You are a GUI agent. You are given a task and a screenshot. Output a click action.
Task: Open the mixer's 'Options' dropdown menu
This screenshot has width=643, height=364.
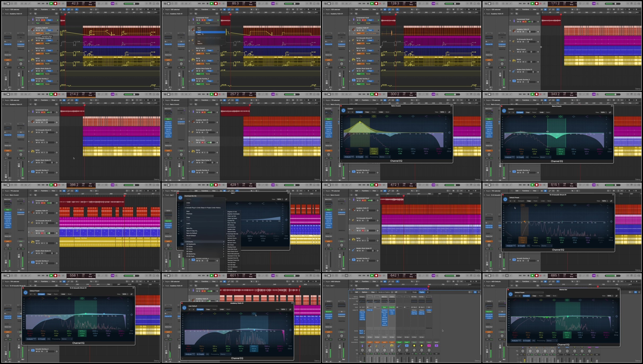pos(365,292)
